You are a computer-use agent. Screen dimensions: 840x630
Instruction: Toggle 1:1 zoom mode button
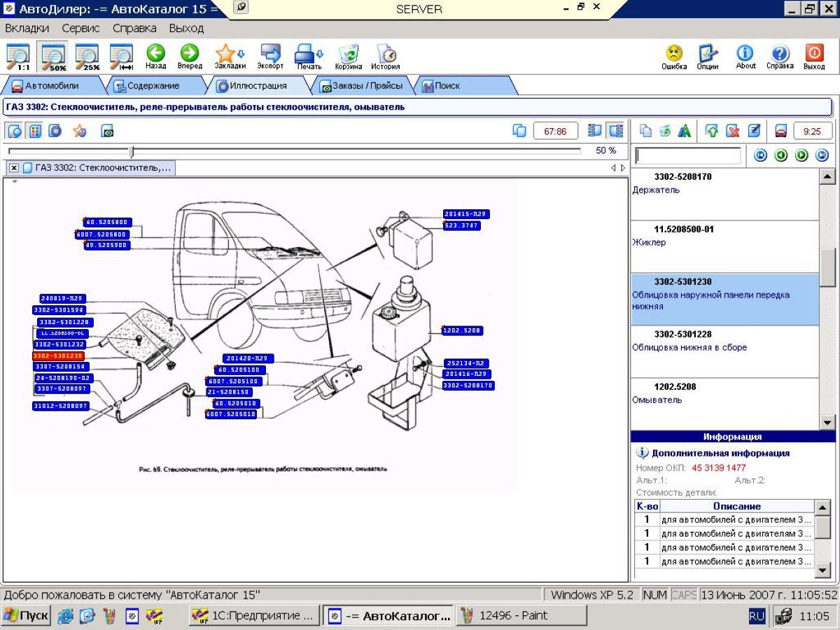point(18,57)
